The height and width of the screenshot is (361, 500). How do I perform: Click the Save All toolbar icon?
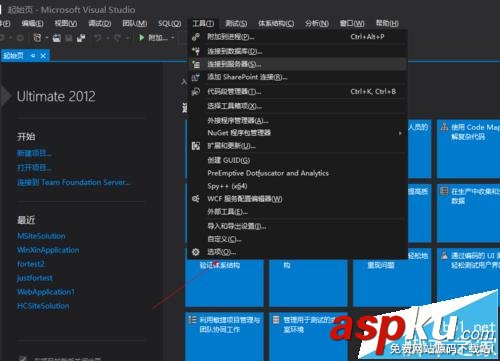[81, 38]
